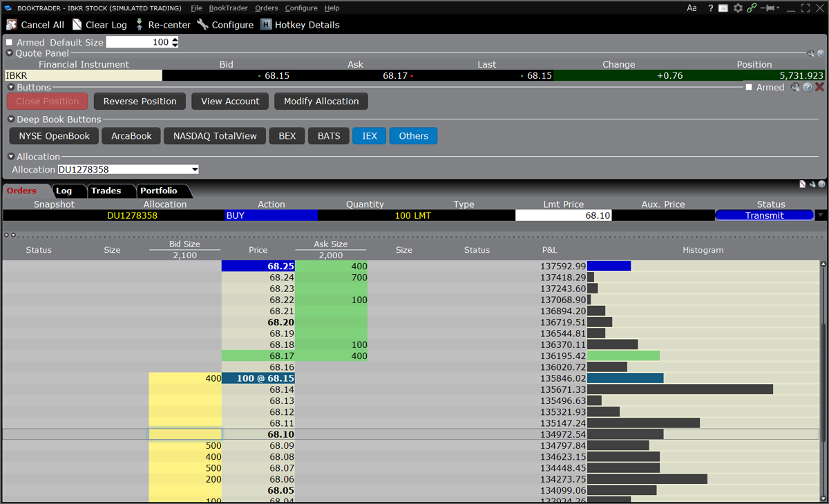
Task: Click the pin icon in the title bar
Action: pos(768,8)
